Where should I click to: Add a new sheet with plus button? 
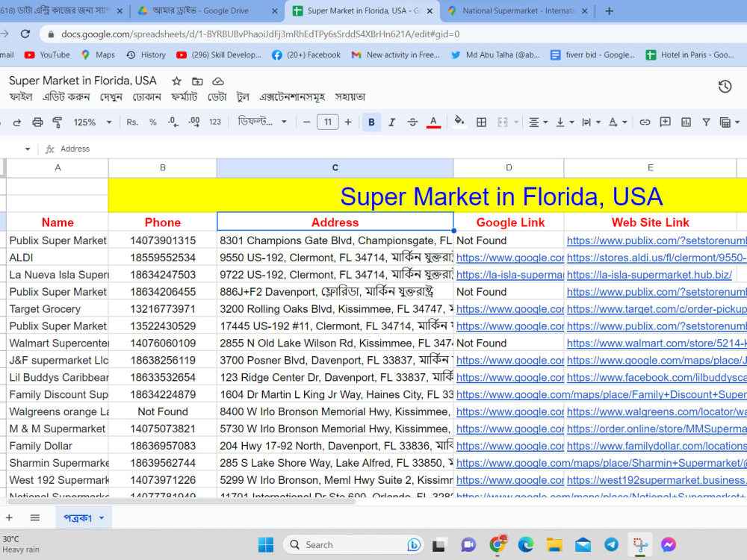tap(9, 517)
